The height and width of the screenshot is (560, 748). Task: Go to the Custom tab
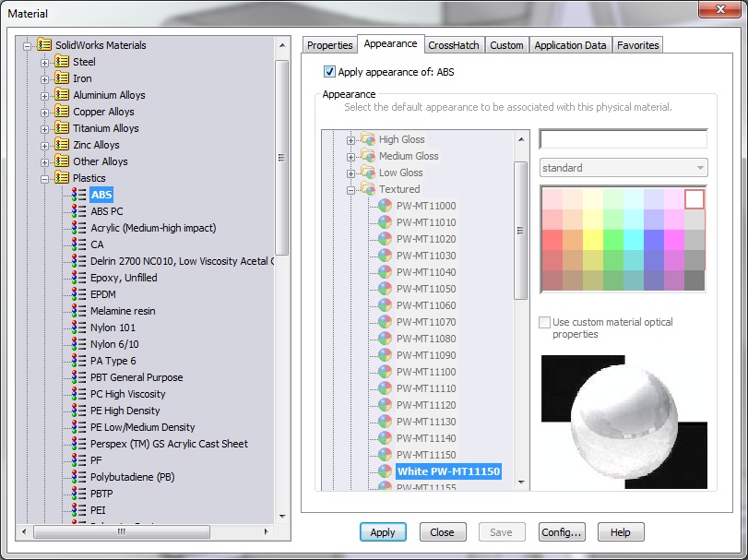(506, 45)
